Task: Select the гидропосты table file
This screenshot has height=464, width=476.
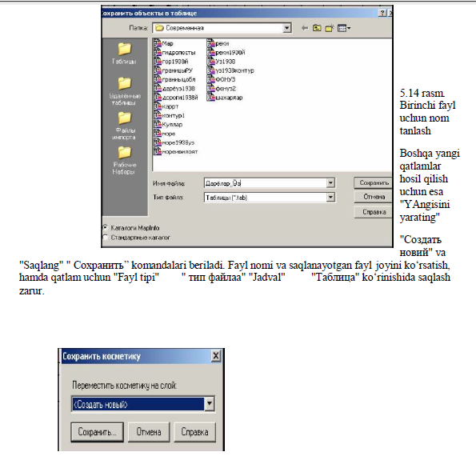Action: pos(174,53)
